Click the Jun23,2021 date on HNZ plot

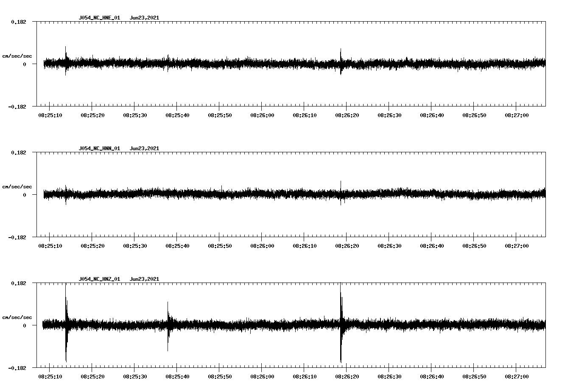coord(144,279)
